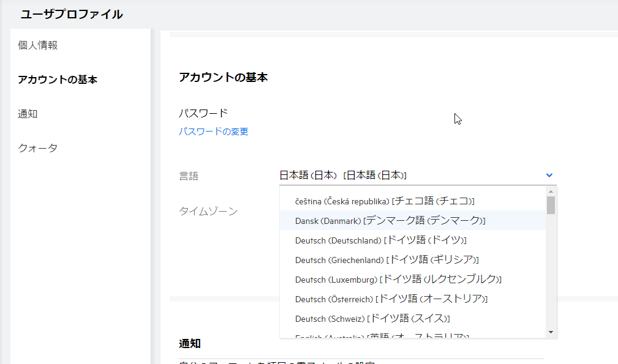618x364 pixels.
Task: Collapse the language dropdown chevron
Action: point(549,176)
